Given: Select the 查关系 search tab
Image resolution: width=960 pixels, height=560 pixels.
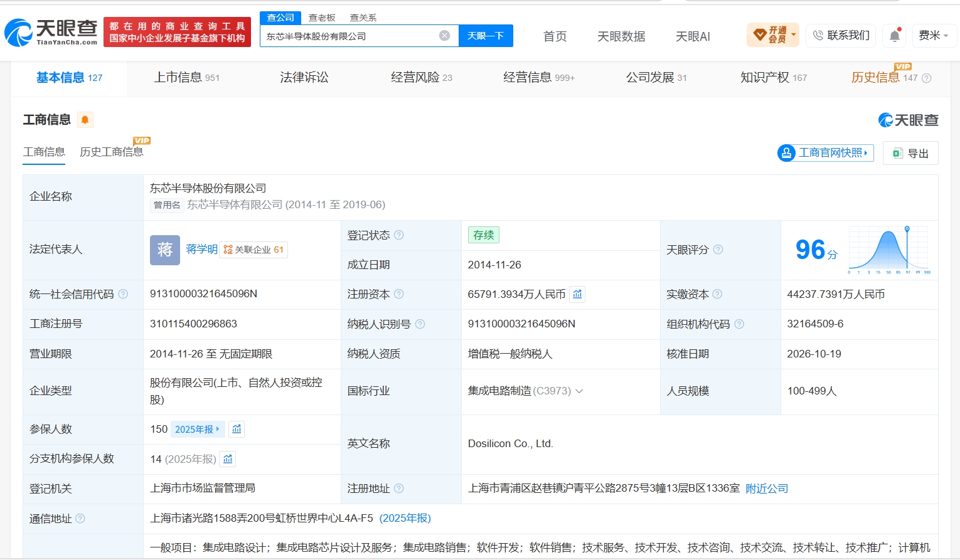Looking at the screenshot, I should (363, 18).
